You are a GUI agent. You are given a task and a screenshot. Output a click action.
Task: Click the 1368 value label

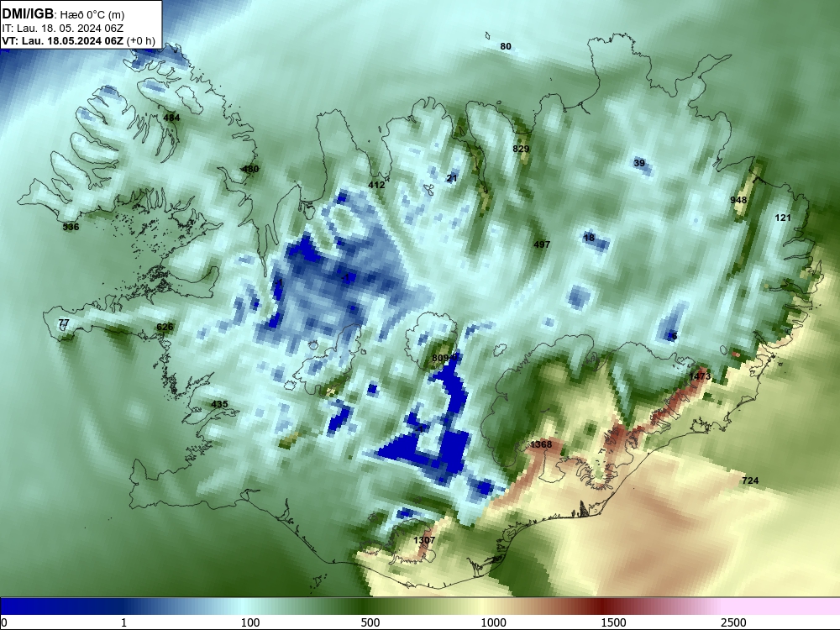coord(540,444)
